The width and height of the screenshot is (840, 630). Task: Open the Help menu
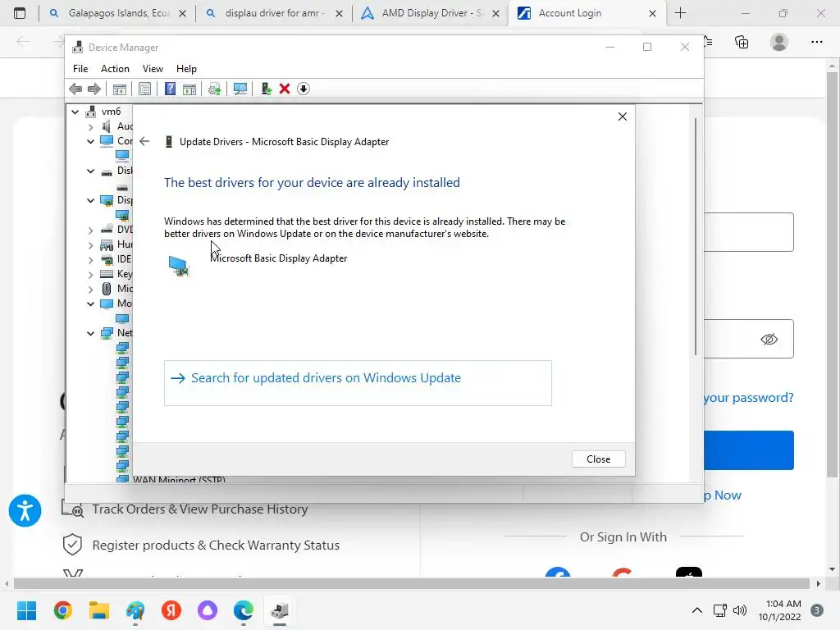[x=186, y=69]
